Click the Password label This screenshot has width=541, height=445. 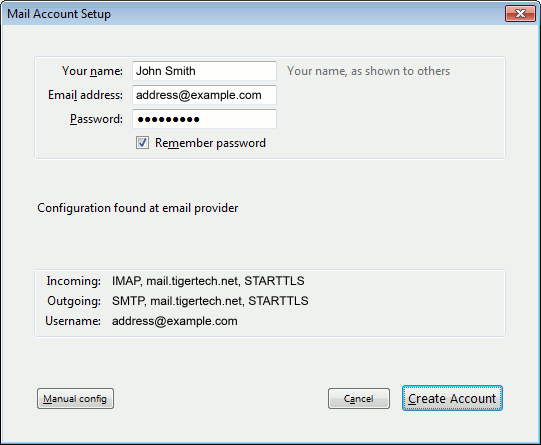point(96,119)
